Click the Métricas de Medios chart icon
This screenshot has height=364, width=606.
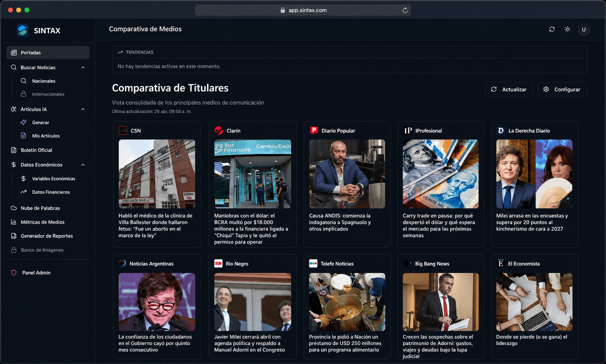14,222
